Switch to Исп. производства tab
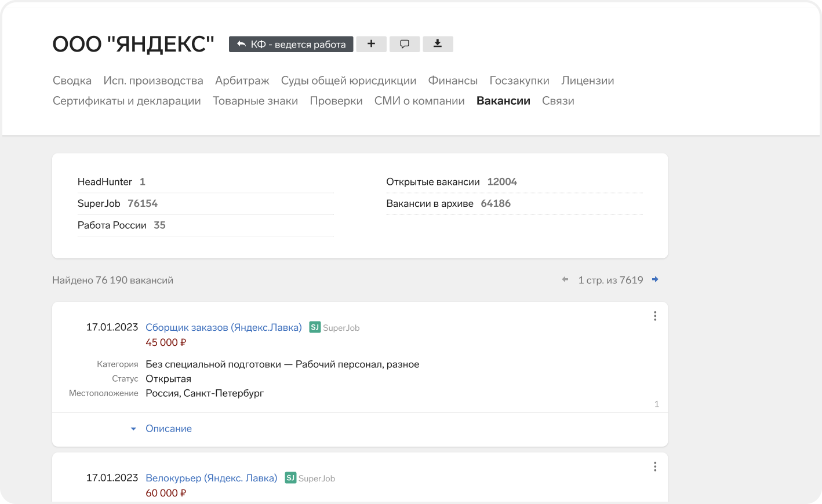822x504 pixels. point(153,81)
